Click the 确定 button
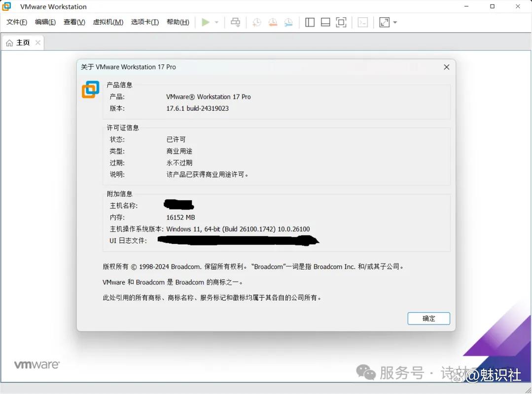The height and width of the screenshot is (394, 532). [428, 318]
